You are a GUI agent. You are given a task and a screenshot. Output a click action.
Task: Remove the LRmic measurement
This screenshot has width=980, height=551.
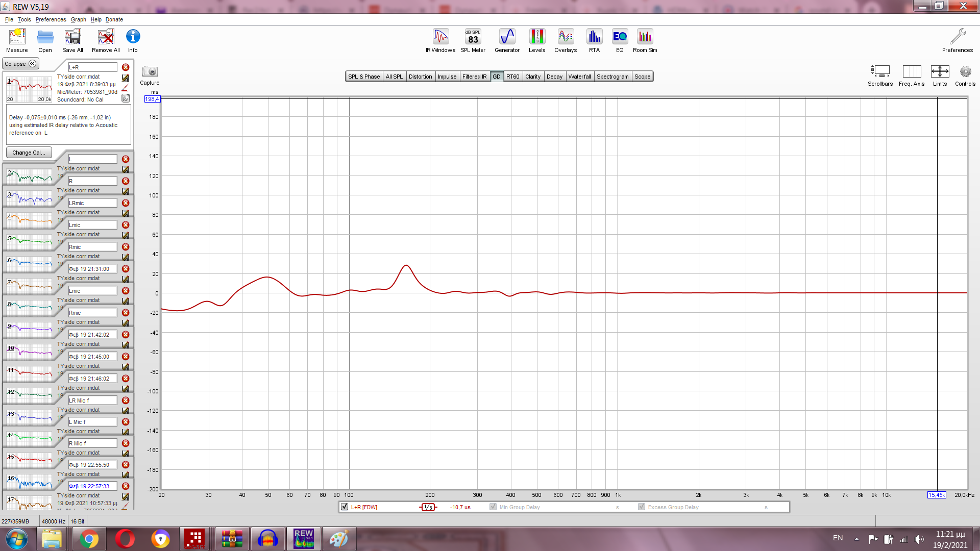pos(126,203)
